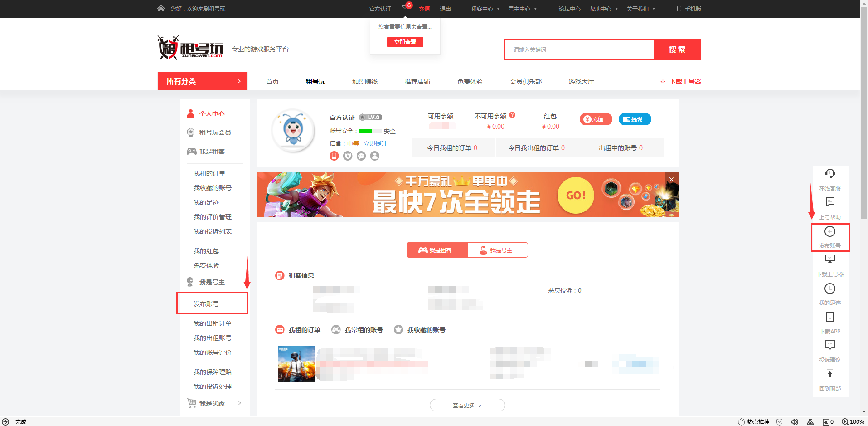Switch to the 我是号主 toggle tab
Image resolution: width=868 pixels, height=426 pixels.
pyautogui.click(x=498, y=250)
